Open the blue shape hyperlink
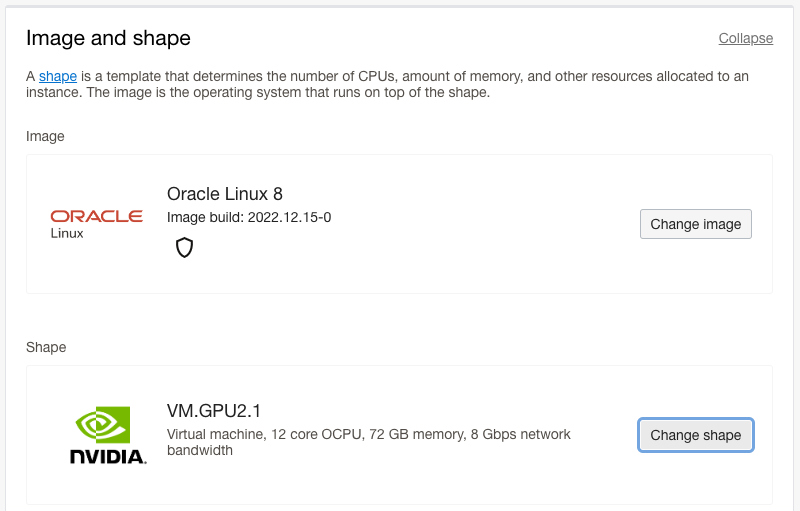 [58, 76]
